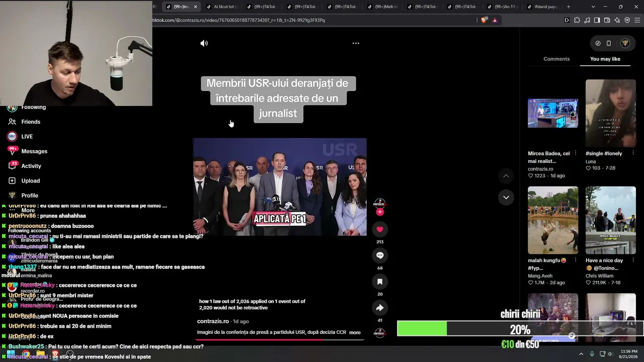Click the Friends people icon
The image size is (644, 362).
(12, 122)
